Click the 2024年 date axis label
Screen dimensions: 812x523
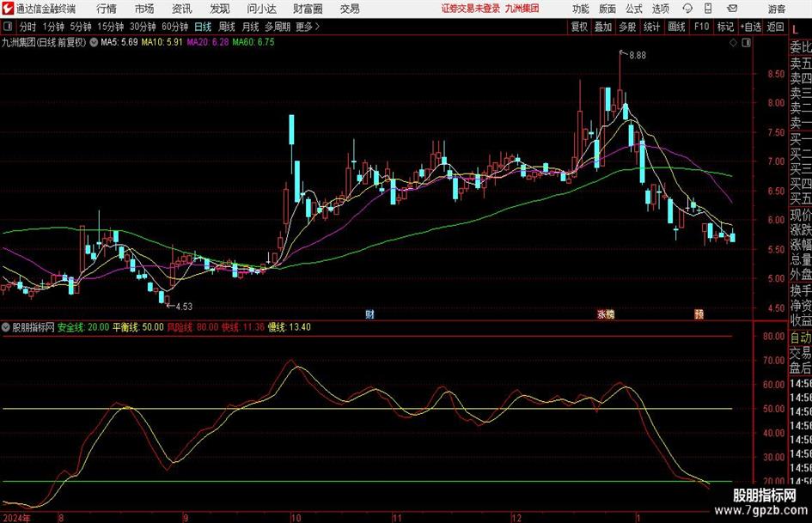pos(16,518)
